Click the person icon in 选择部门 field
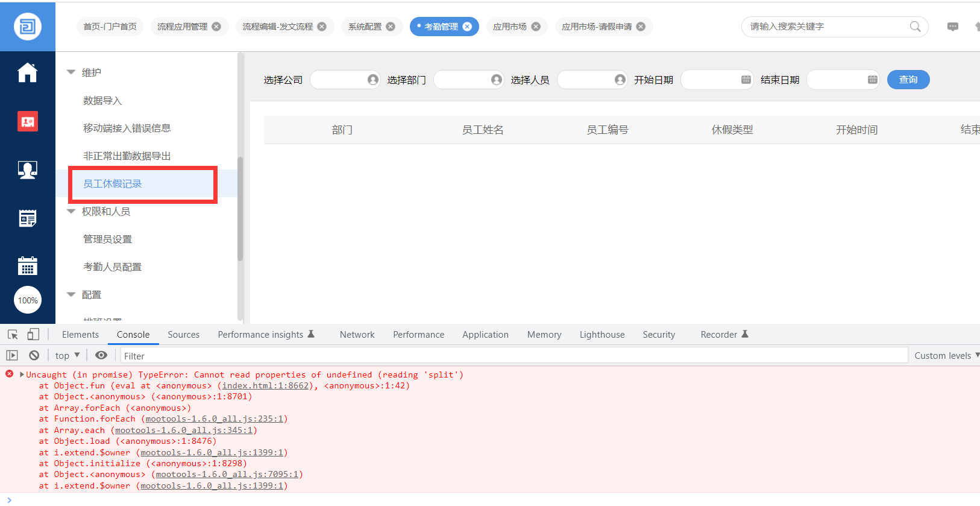This screenshot has height=506, width=980. [497, 80]
